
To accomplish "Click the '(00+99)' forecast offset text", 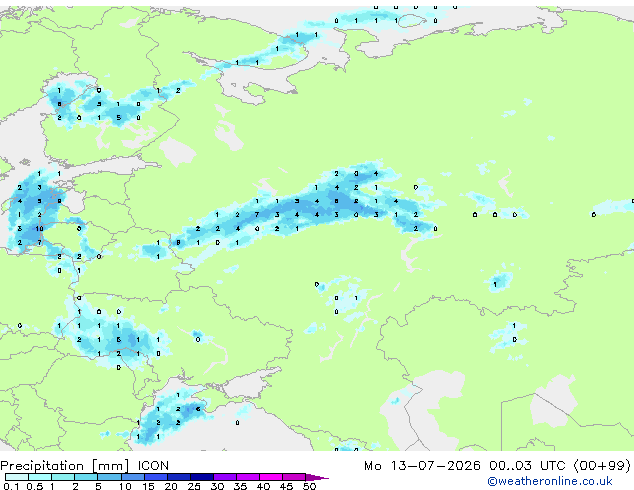I will tap(602, 466).
